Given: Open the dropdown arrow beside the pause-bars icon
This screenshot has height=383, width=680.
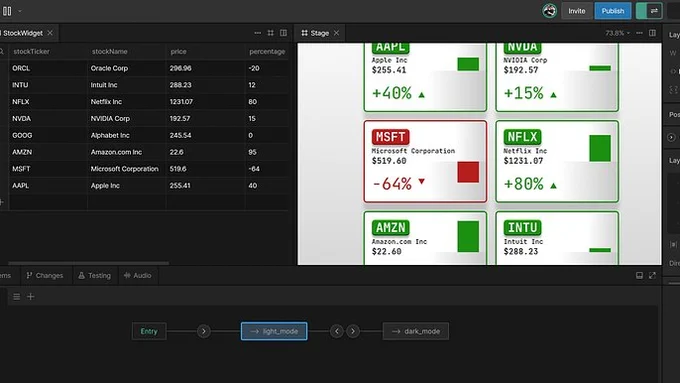Looking at the screenshot, I should (x=20, y=11).
